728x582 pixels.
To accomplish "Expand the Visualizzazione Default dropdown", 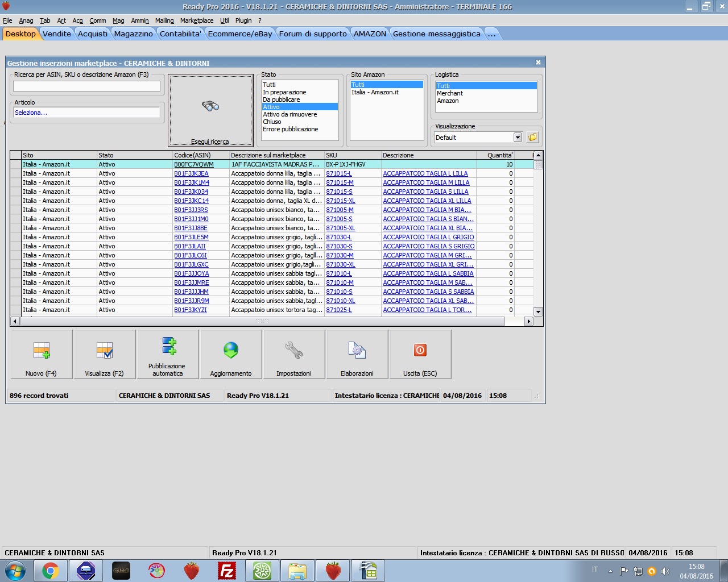I will (x=518, y=137).
